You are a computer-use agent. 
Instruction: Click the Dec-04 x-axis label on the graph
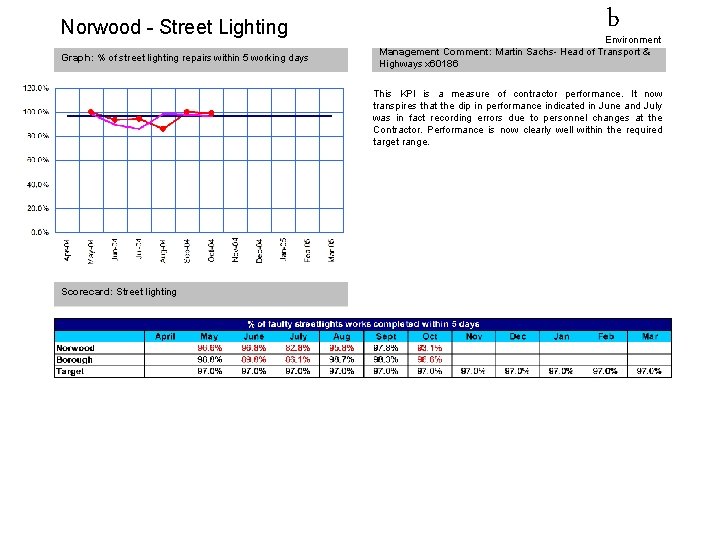(x=259, y=251)
